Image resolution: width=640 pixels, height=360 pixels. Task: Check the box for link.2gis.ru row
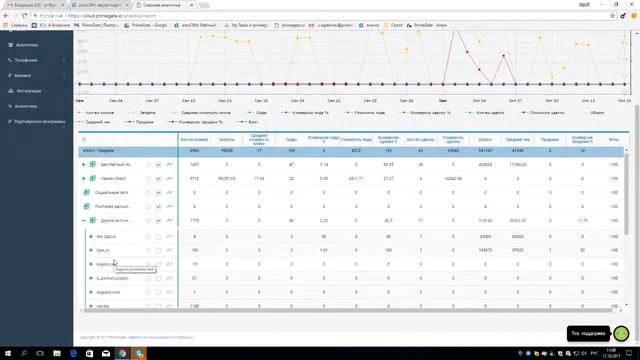[158, 236]
